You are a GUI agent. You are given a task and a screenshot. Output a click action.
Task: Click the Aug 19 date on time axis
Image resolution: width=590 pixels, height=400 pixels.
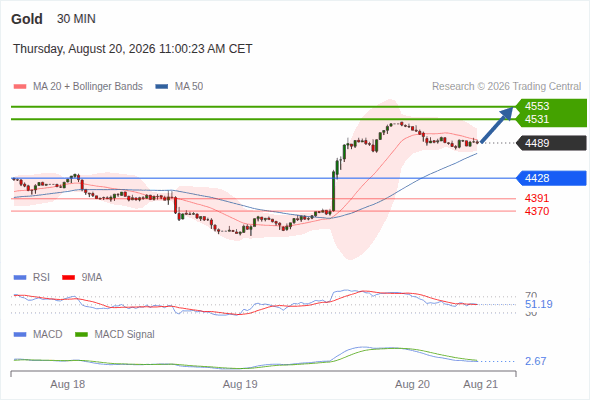click(x=240, y=384)
